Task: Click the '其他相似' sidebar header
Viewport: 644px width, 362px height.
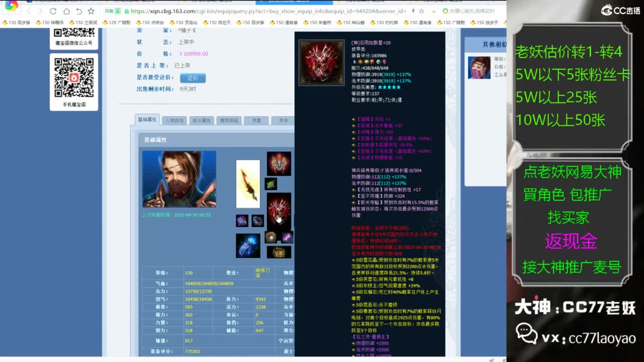Action: [x=494, y=44]
